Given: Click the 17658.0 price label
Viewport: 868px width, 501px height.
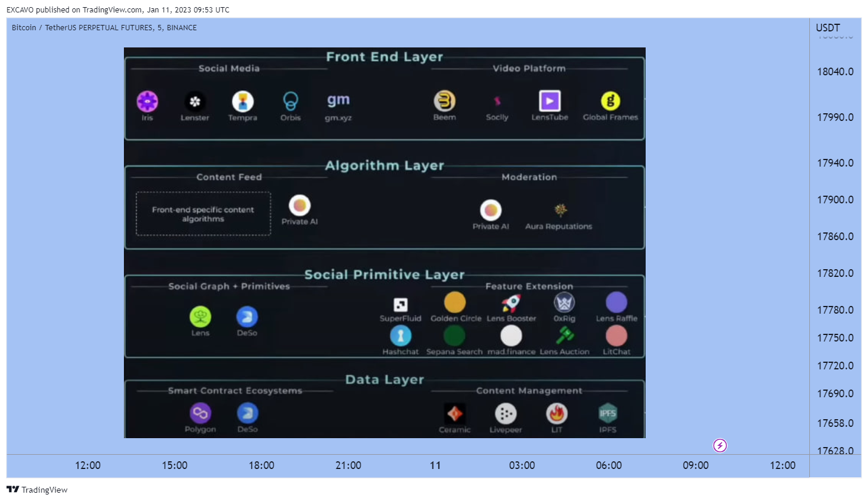Looking at the screenshot, I should coord(835,423).
